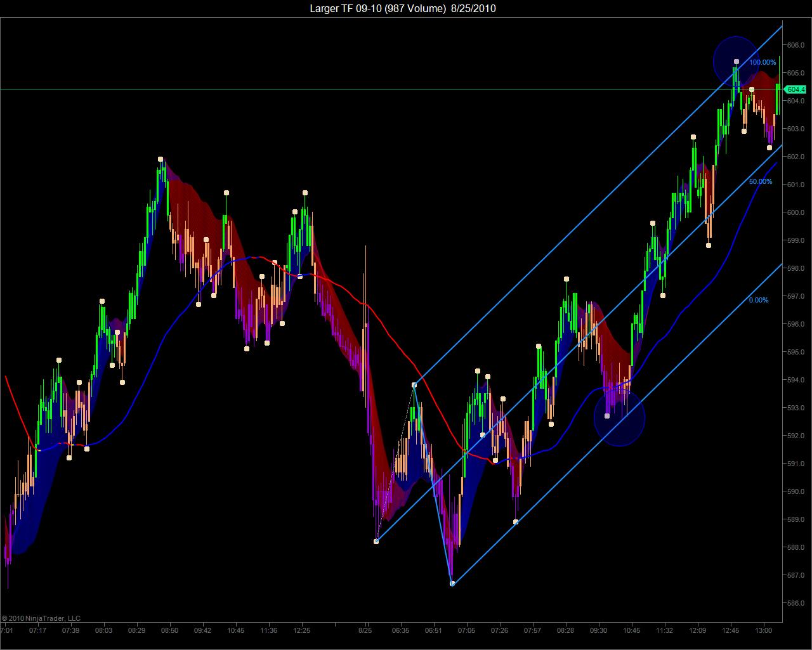Click the 08:50 time axis label
Image resolution: width=812 pixels, height=650 pixels.
coord(169,630)
